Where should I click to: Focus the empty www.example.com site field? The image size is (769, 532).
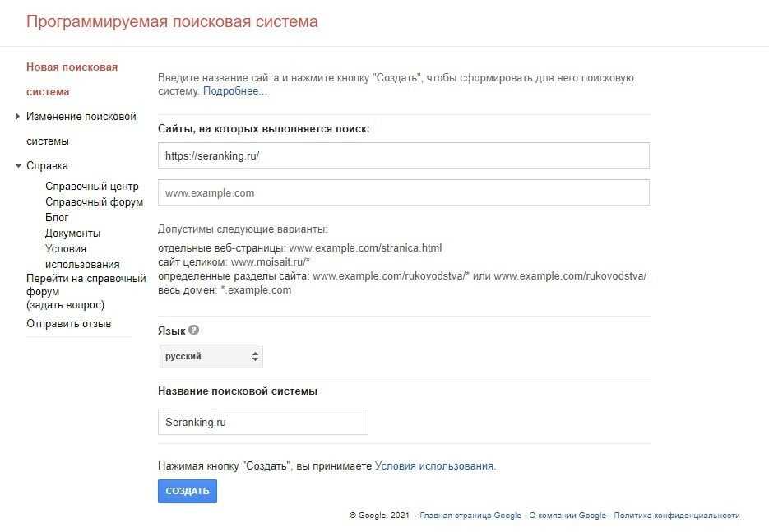[403, 192]
